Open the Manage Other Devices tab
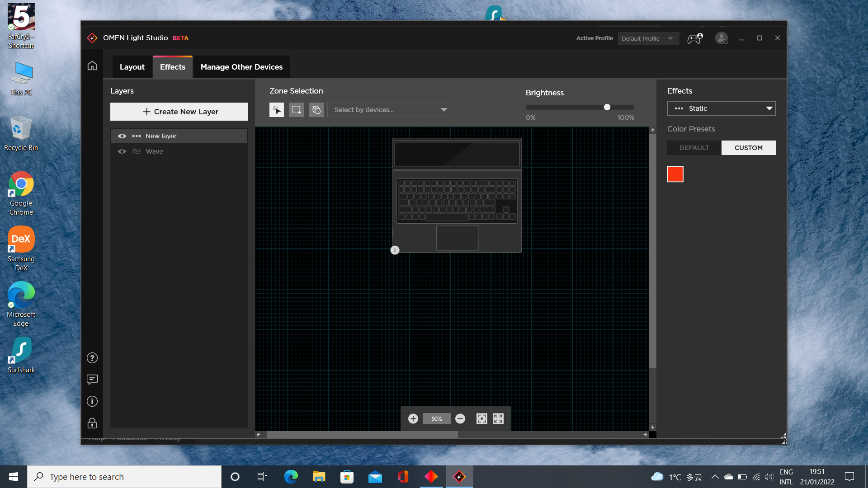 click(241, 66)
